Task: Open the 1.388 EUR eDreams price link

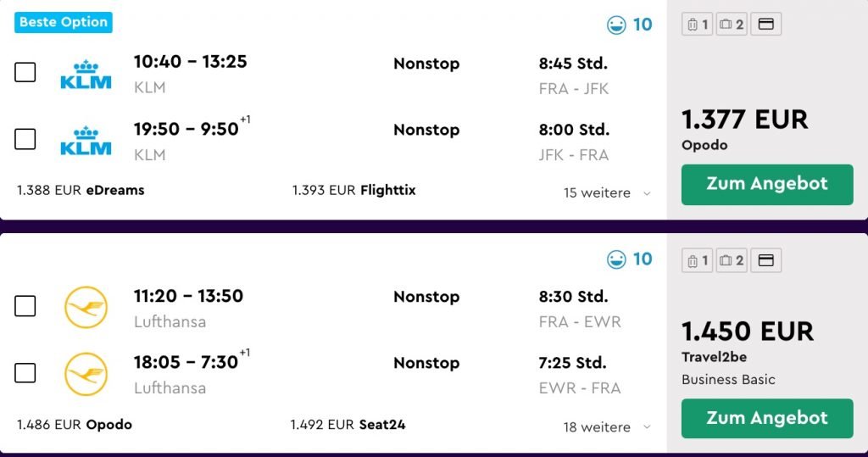Action: tap(81, 190)
